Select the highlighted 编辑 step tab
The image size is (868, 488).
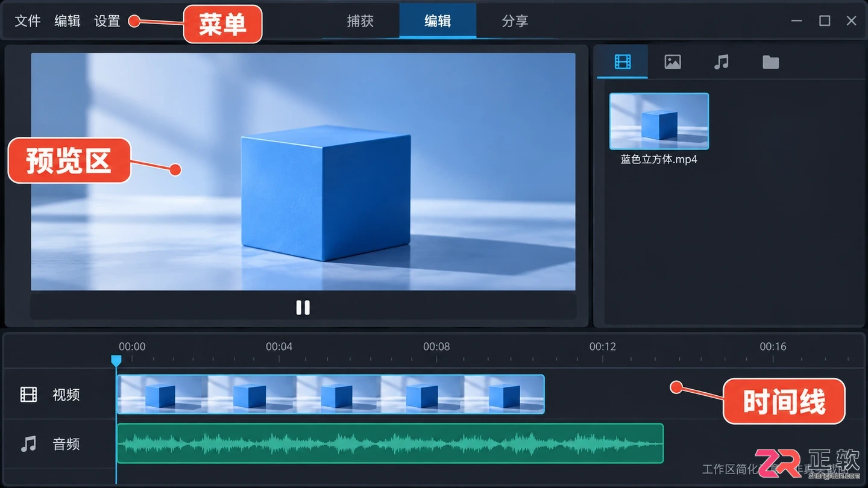(x=438, y=21)
